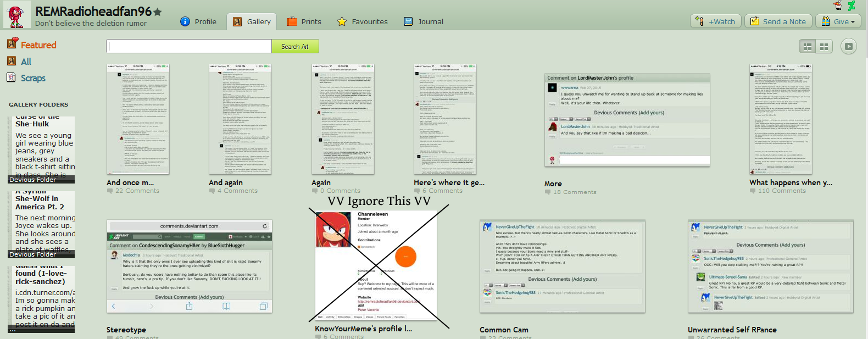Screen dimensions: 868x339
Task: Click the 'KnowYourMeme's profile l...' title
Action: coord(363,329)
